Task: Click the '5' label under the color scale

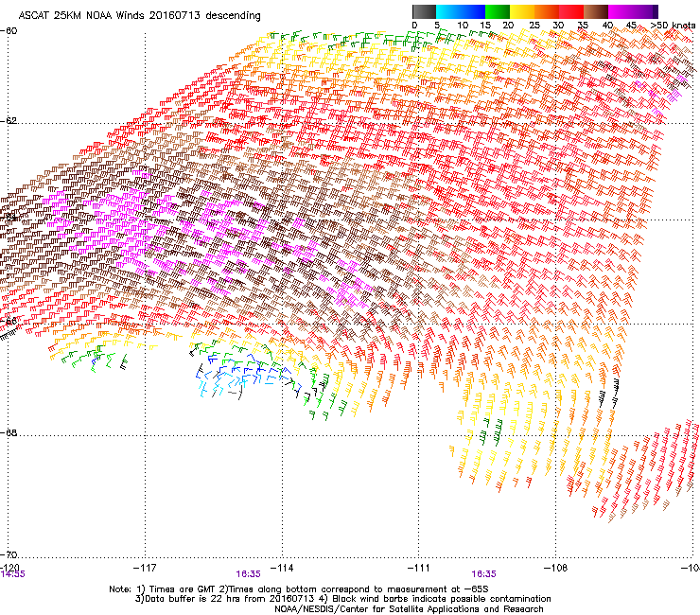Action: 437,25
